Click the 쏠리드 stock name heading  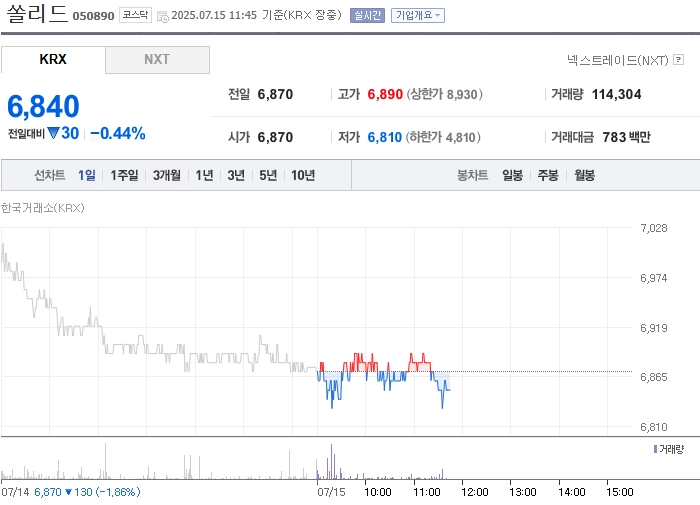[37, 13]
